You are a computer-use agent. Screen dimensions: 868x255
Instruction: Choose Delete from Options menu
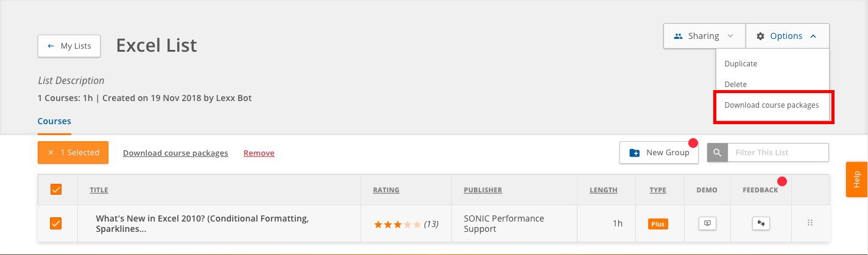pos(735,84)
